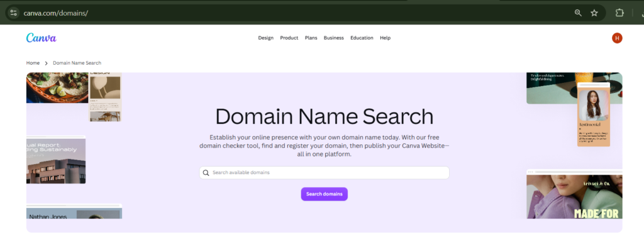Open the Help menu
The width and height of the screenshot is (644, 245).
point(386,38)
